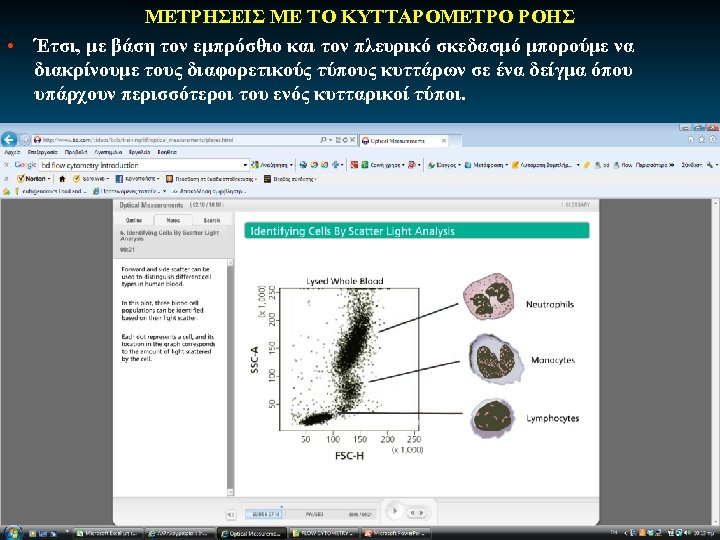The width and height of the screenshot is (720, 540).
Task: Click the slide progress bar in player
Action: [x=310, y=515]
